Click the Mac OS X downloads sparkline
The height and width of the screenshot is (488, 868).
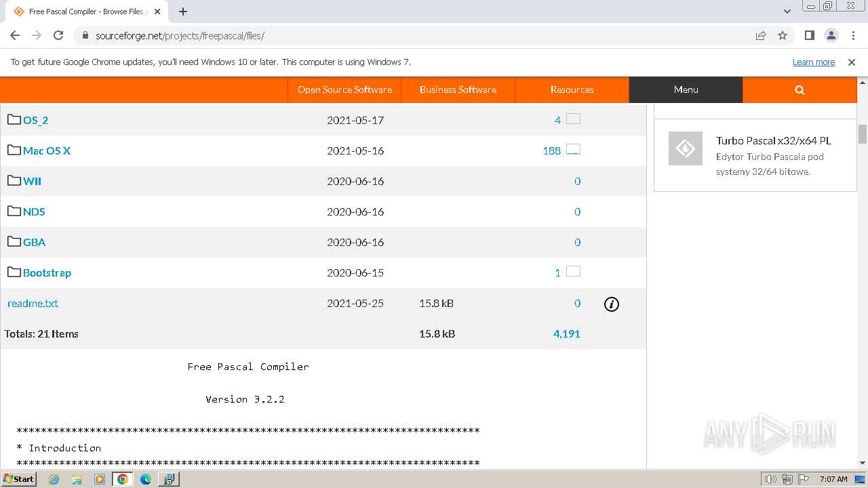(x=573, y=149)
